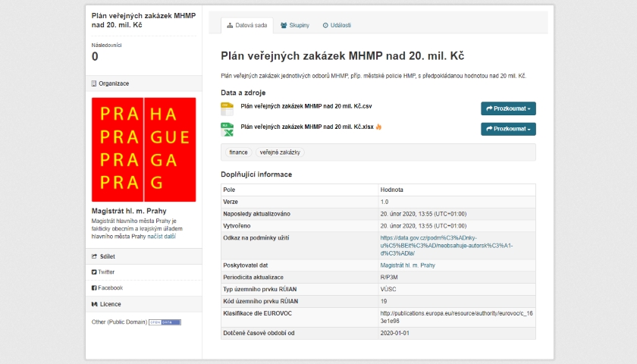Screen dimensions: 637x364
Task: Click the CSV file icon
Action: tap(227, 109)
